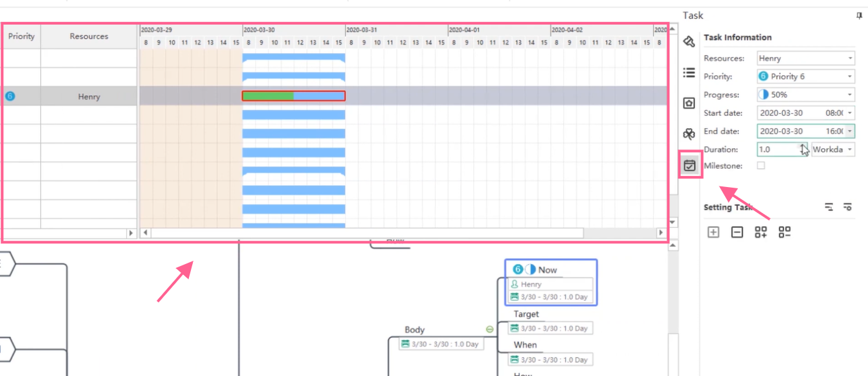Open the Priority 6 dropdown
The height and width of the screenshot is (376, 868).
coord(849,76)
